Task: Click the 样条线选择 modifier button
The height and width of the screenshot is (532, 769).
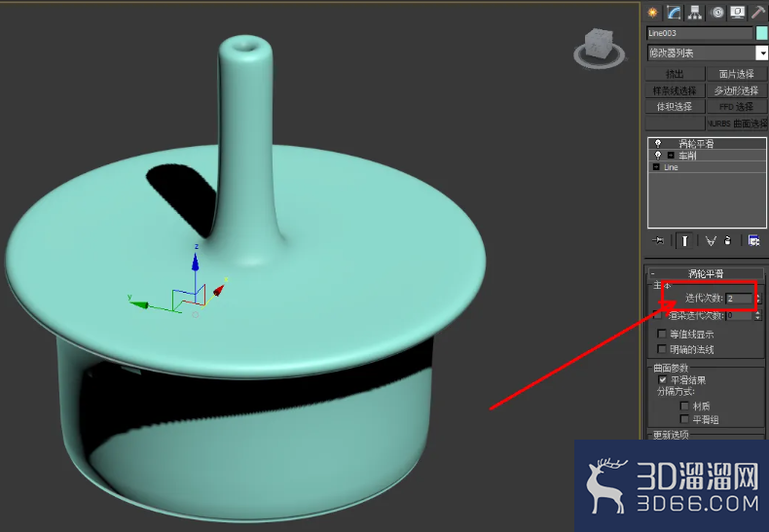Action: tap(675, 90)
